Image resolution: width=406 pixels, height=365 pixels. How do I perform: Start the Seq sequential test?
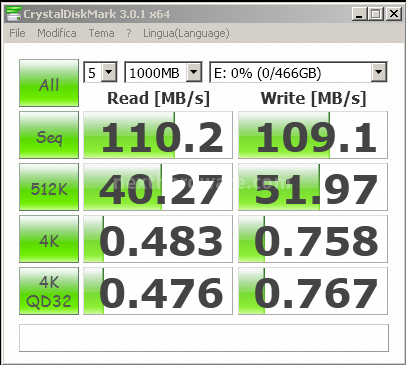click(49, 135)
